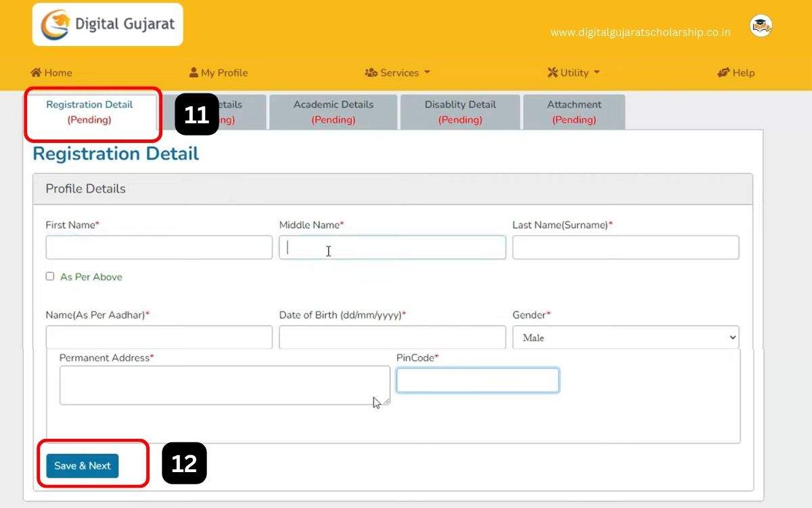Focus the First Name input field
812x508 pixels.
pos(158,247)
